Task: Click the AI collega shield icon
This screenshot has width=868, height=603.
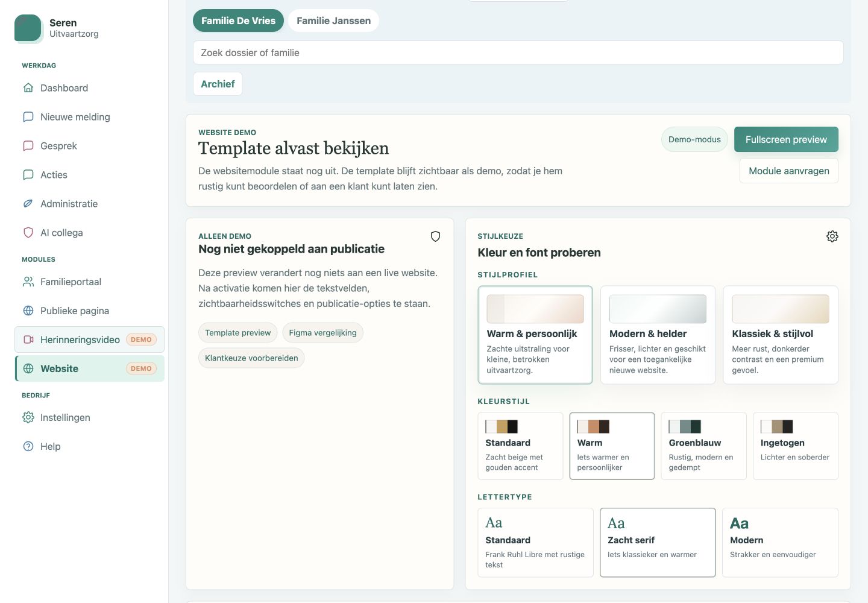Action: coord(28,233)
